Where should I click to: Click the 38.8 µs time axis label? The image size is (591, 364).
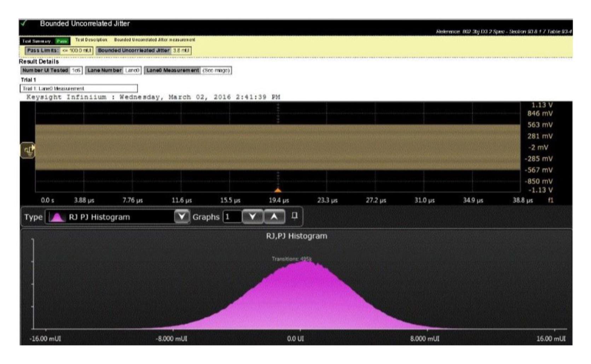click(x=523, y=200)
